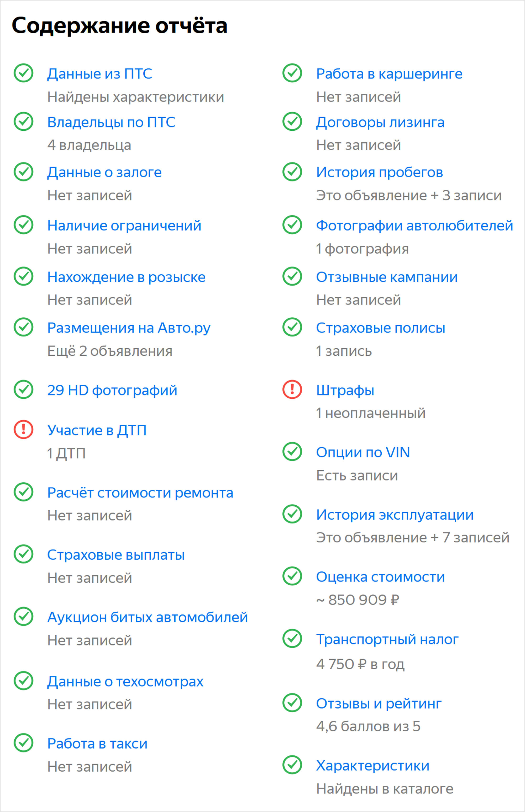The image size is (525, 812).
Task: Go to Наличие ограничений section
Action: (124, 226)
